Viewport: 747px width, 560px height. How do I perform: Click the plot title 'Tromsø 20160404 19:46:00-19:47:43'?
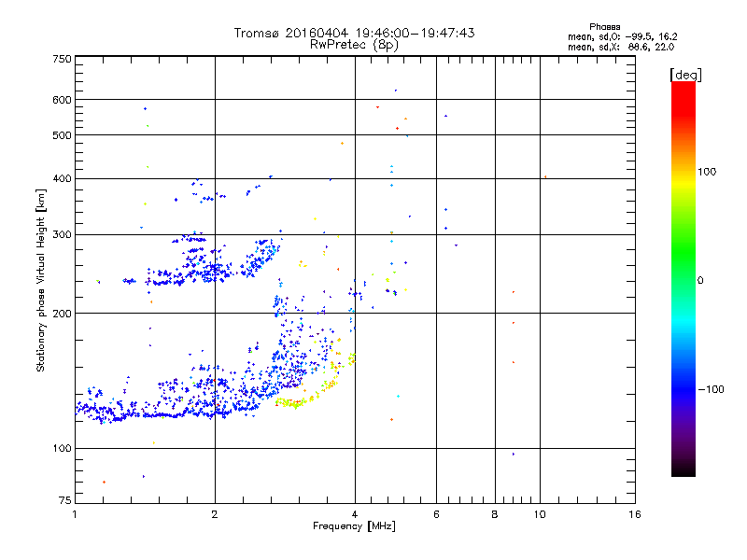click(x=354, y=33)
